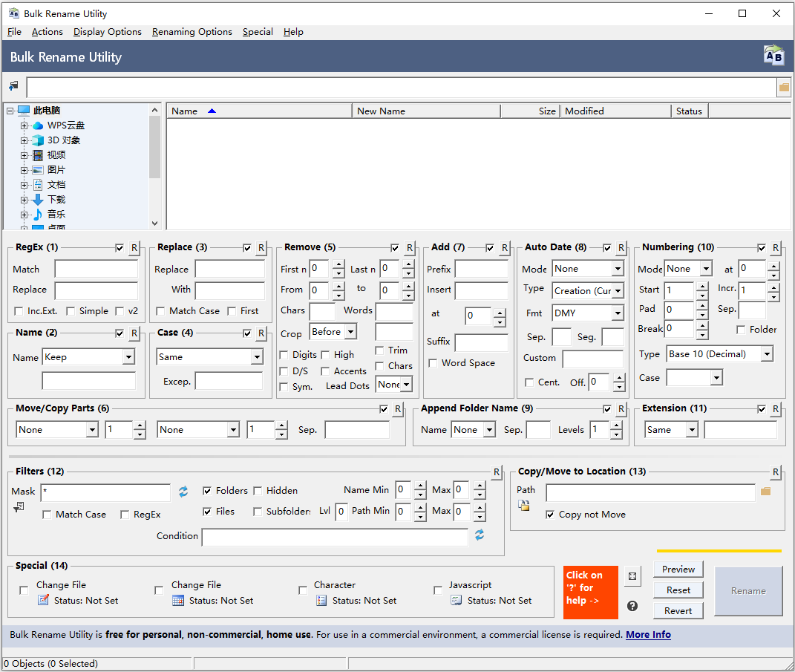This screenshot has height=672, width=795.
Task: Open the Renaming Options menu
Action: [x=192, y=32]
